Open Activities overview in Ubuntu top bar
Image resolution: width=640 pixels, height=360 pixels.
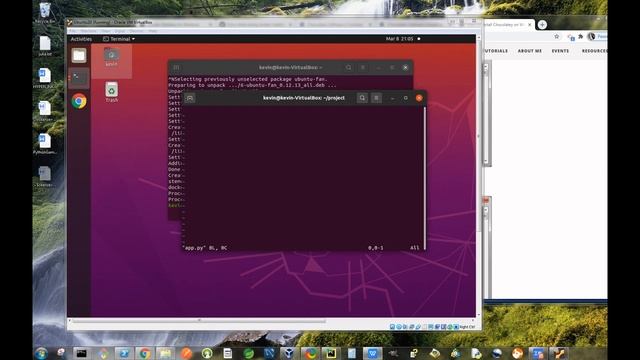pyautogui.click(x=81, y=39)
